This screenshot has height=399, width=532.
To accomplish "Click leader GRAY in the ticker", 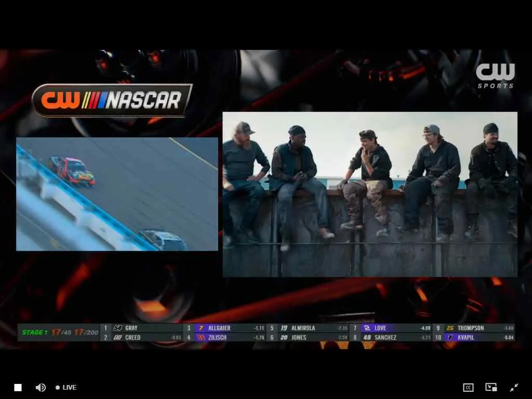I will [141, 328].
